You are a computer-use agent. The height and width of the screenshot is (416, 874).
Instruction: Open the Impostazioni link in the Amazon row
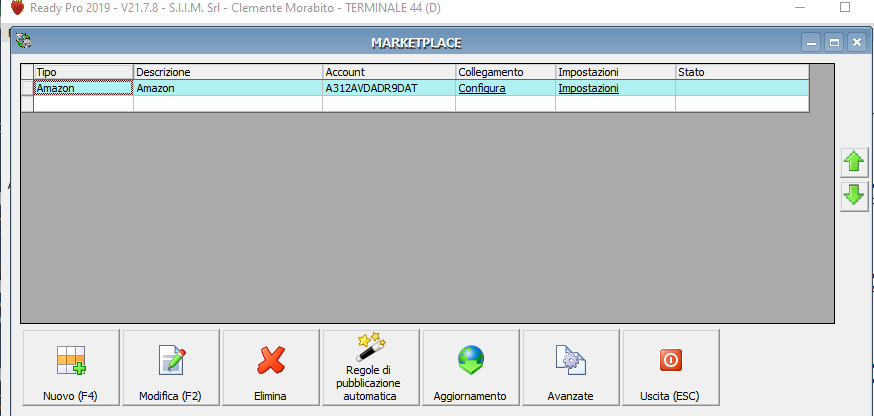588,88
